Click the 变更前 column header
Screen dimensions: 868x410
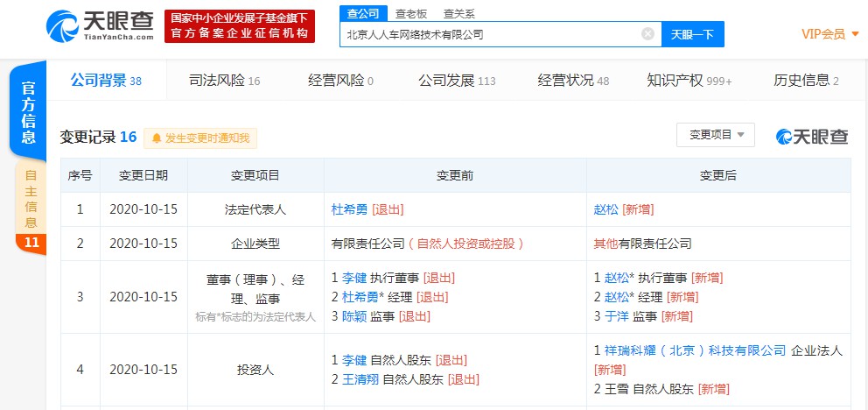455,175
